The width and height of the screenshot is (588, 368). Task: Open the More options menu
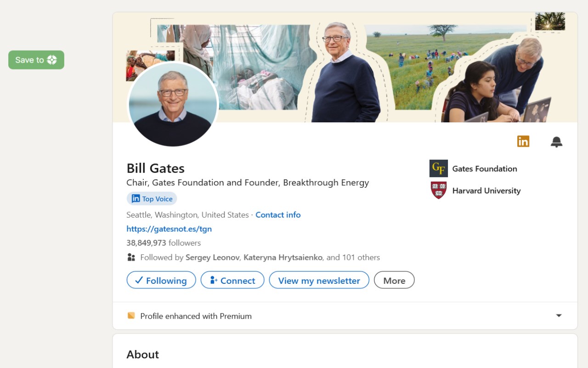point(394,280)
